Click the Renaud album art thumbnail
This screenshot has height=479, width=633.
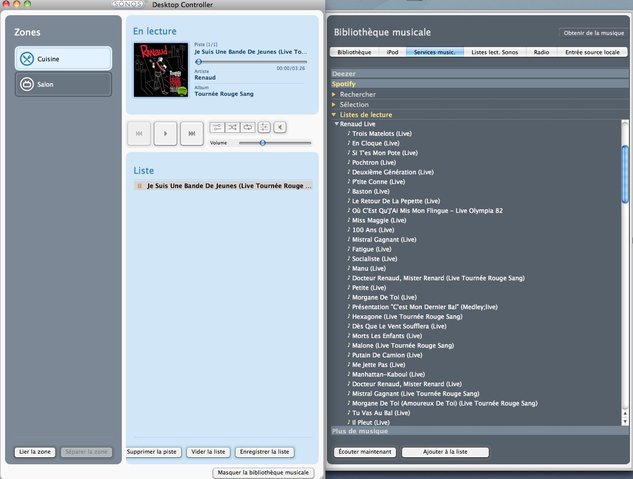(161, 70)
